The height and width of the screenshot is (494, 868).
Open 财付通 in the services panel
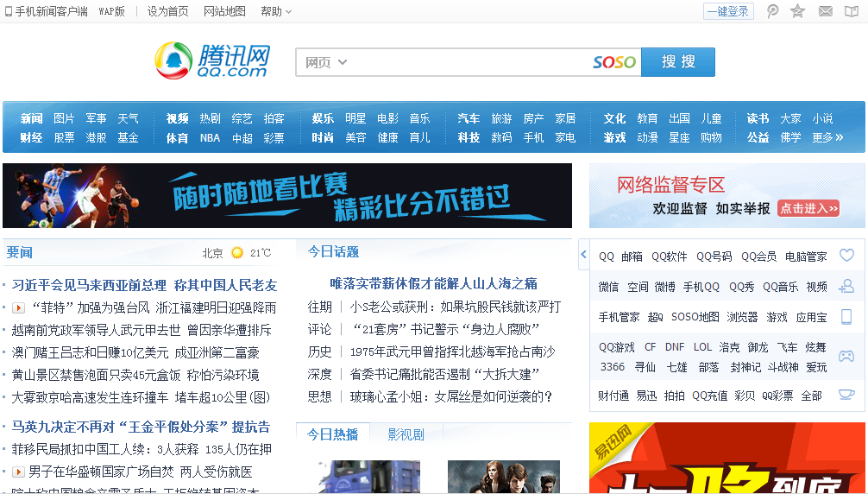point(613,396)
